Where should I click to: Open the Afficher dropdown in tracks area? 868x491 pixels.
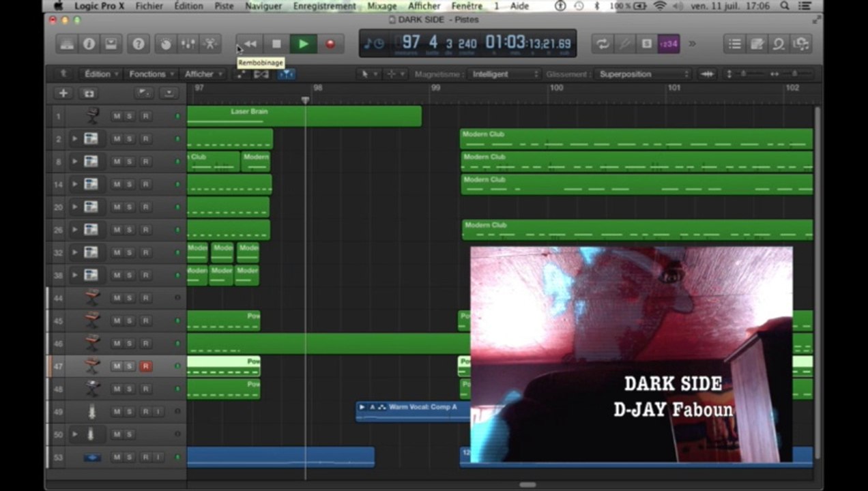(x=203, y=74)
